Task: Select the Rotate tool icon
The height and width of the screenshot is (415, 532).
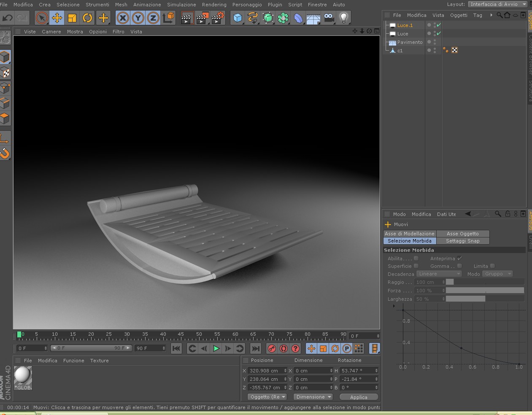Action: (x=87, y=18)
